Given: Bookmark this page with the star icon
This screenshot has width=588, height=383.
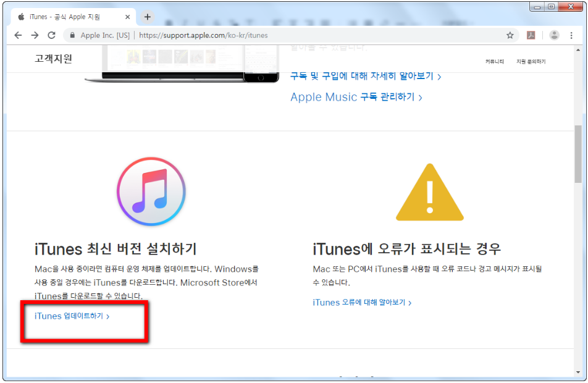Looking at the screenshot, I should coord(510,35).
